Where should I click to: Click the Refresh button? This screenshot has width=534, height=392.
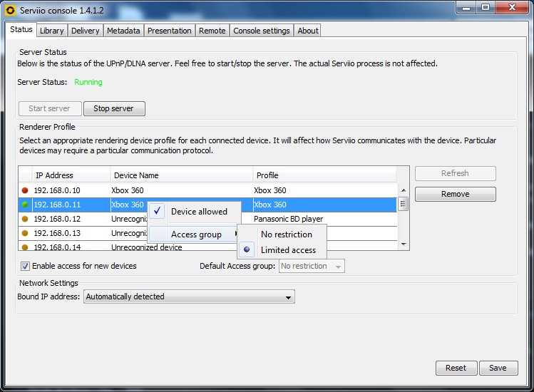(x=456, y=173)
